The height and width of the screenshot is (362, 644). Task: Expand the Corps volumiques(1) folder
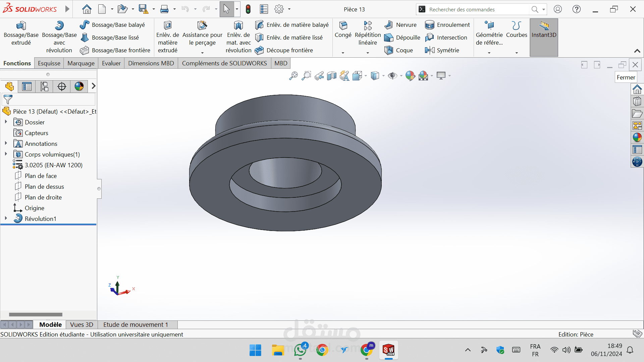pyautogui.click(x=6, y=154)
